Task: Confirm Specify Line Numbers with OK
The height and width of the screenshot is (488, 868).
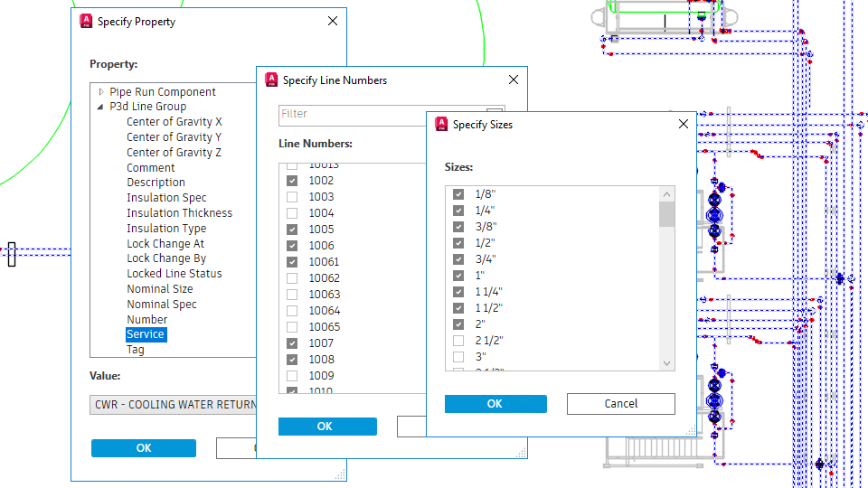Action: (327, 427)
